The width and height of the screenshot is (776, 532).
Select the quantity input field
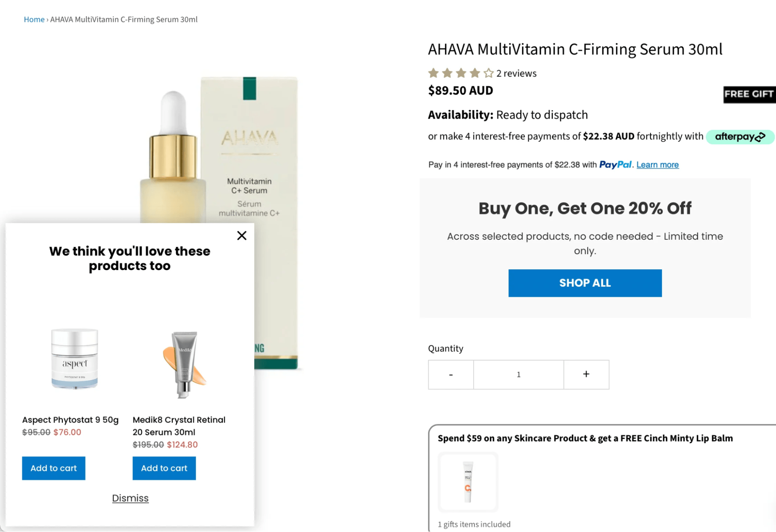pos(518,374)
